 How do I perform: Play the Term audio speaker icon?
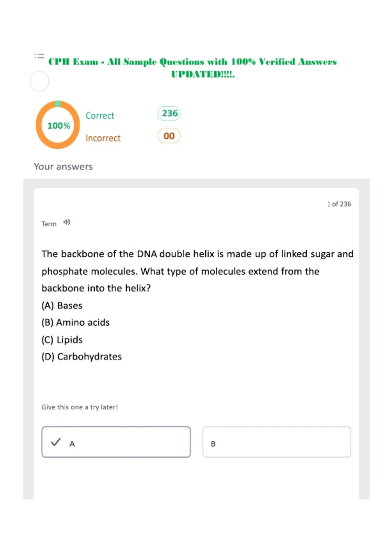[x=67, y=222]
